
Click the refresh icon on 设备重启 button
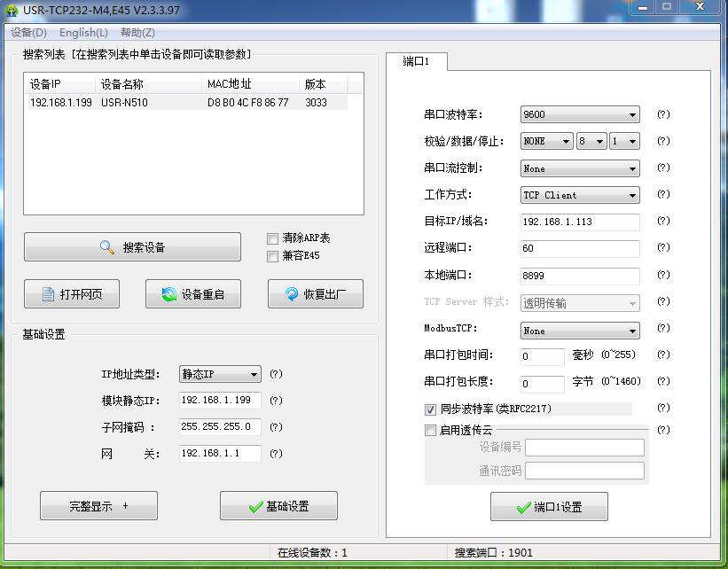(168, 295)
